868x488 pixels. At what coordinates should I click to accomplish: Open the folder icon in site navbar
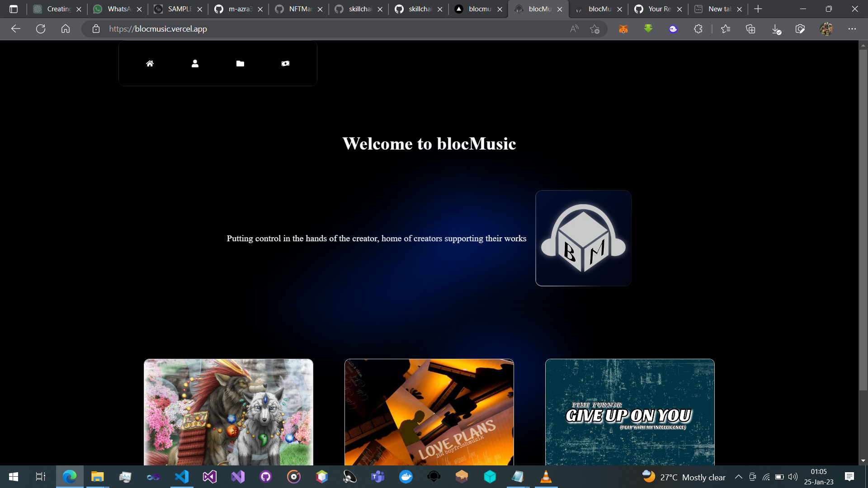240,64
